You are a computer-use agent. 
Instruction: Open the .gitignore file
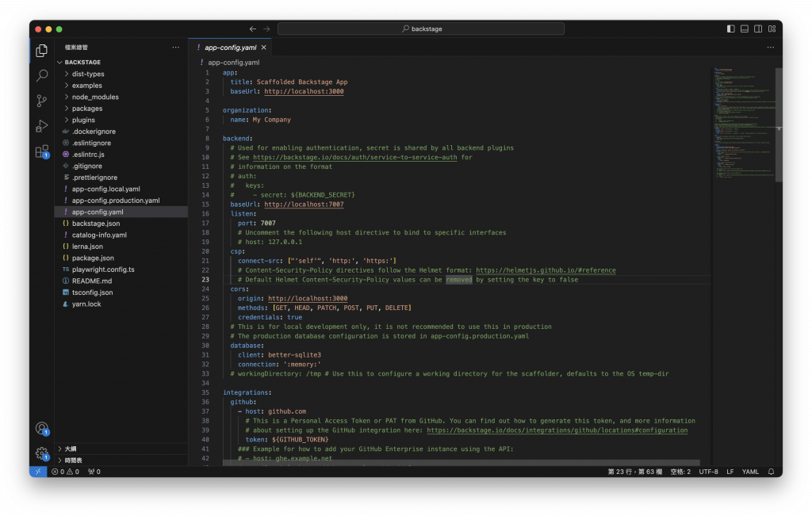[x=121, y=166]
